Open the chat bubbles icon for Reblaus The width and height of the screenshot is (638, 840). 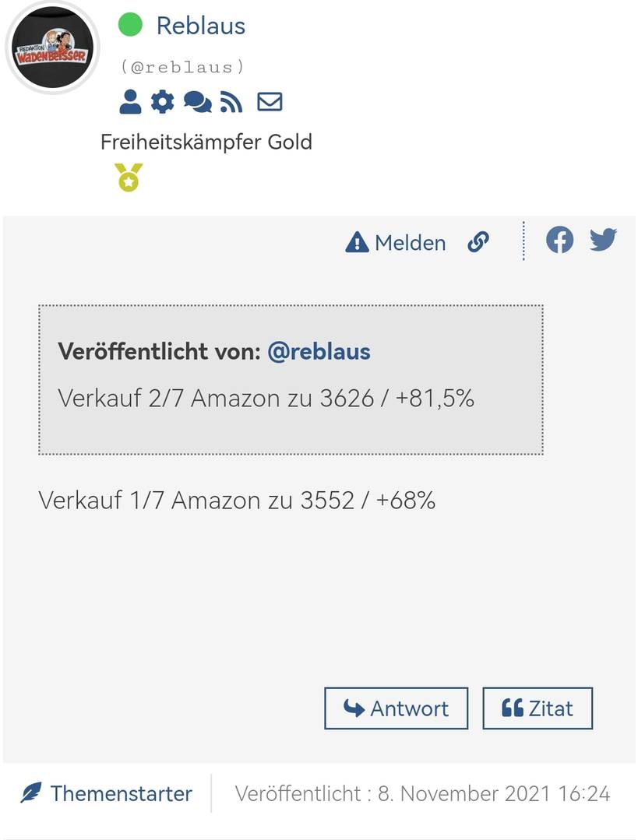pos(197,102)
